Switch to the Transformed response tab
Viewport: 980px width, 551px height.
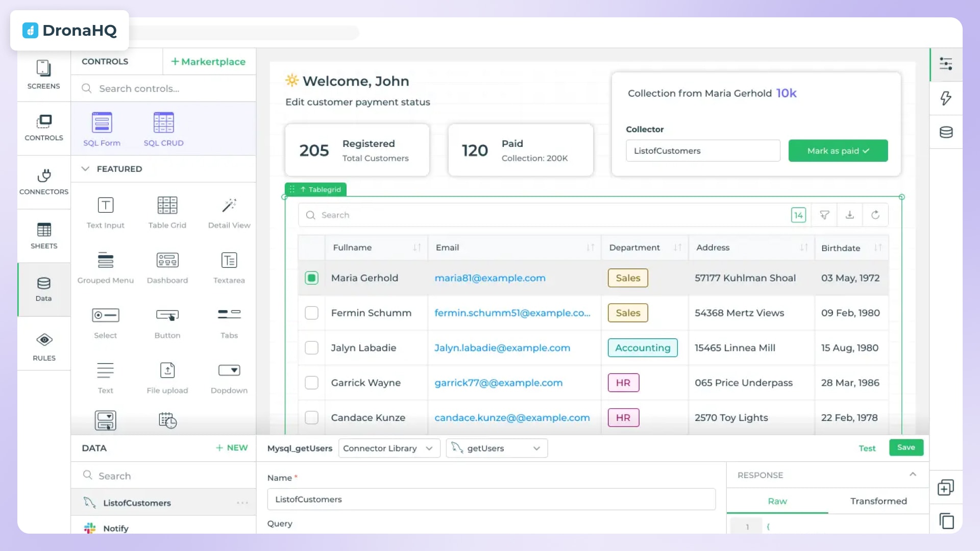(878, 501)
